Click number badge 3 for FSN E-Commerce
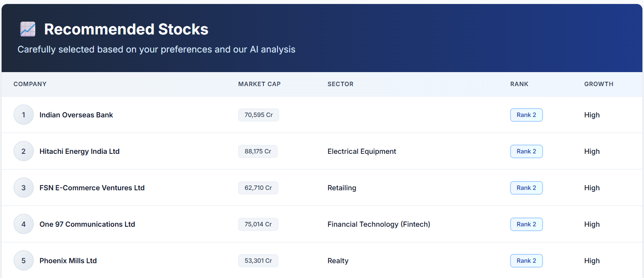 pos(24,188)
